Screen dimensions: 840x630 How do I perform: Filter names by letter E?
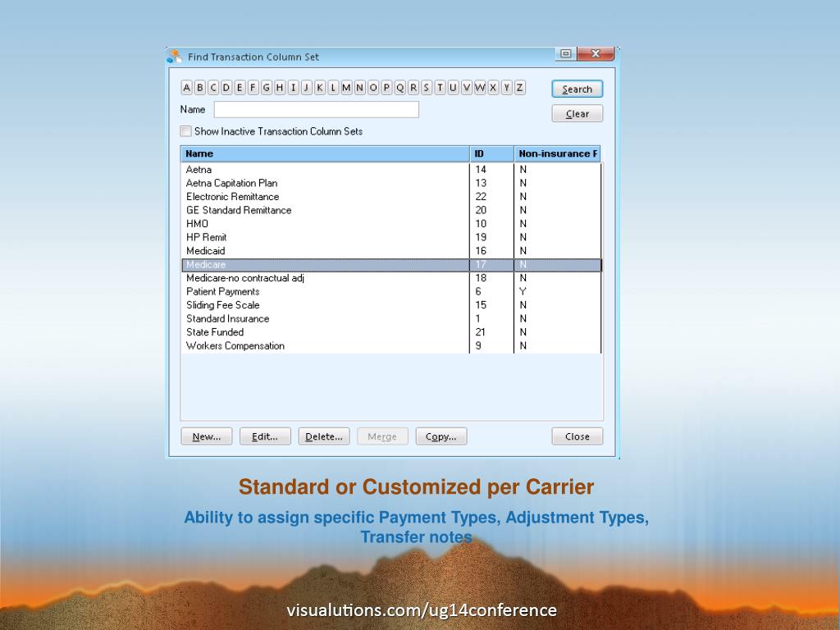[x=240, y=88]
